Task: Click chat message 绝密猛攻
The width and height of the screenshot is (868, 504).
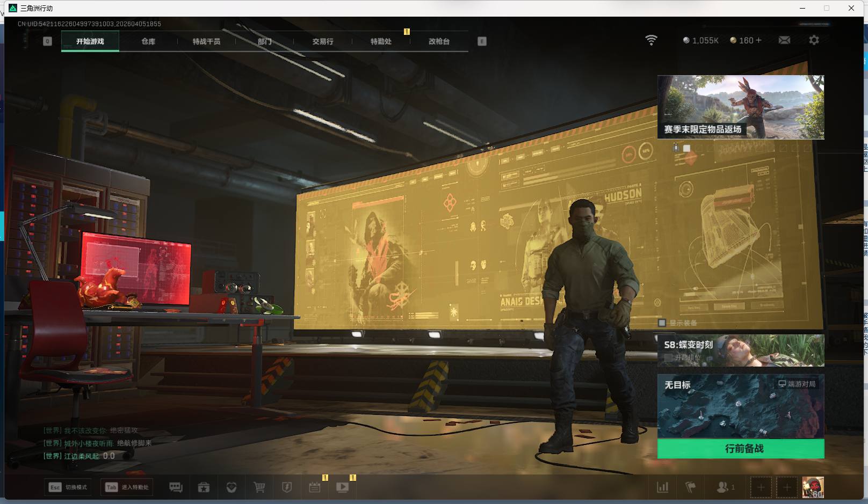Action: coord(124,430)
